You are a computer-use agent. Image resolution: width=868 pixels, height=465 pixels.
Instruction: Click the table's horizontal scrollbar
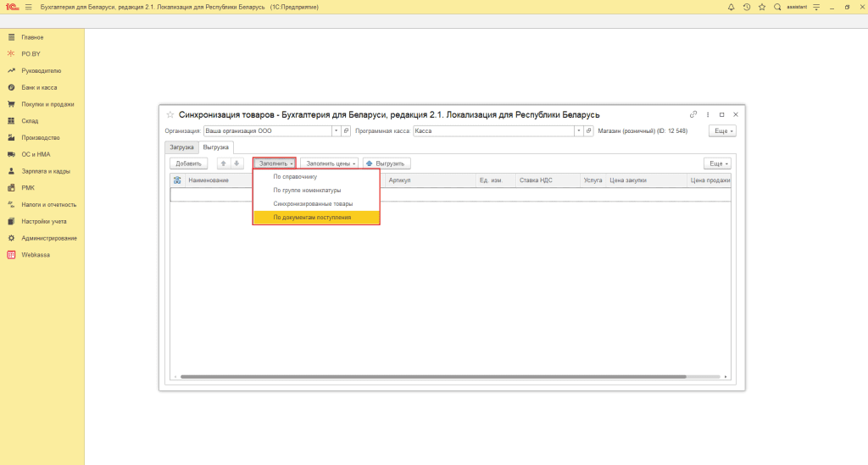[433, 377]
